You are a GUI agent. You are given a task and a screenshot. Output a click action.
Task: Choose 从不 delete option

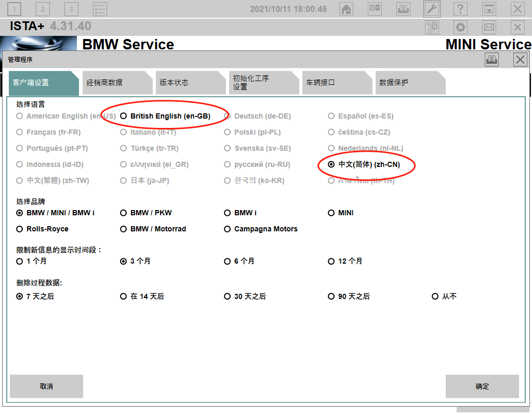(444, 296)
